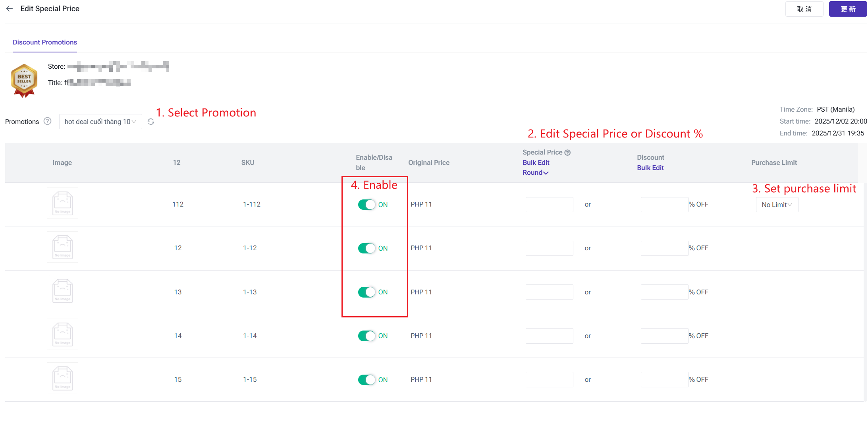Click the refresh promotions icon
Screen dimensions: 868x437
(151, 122)
